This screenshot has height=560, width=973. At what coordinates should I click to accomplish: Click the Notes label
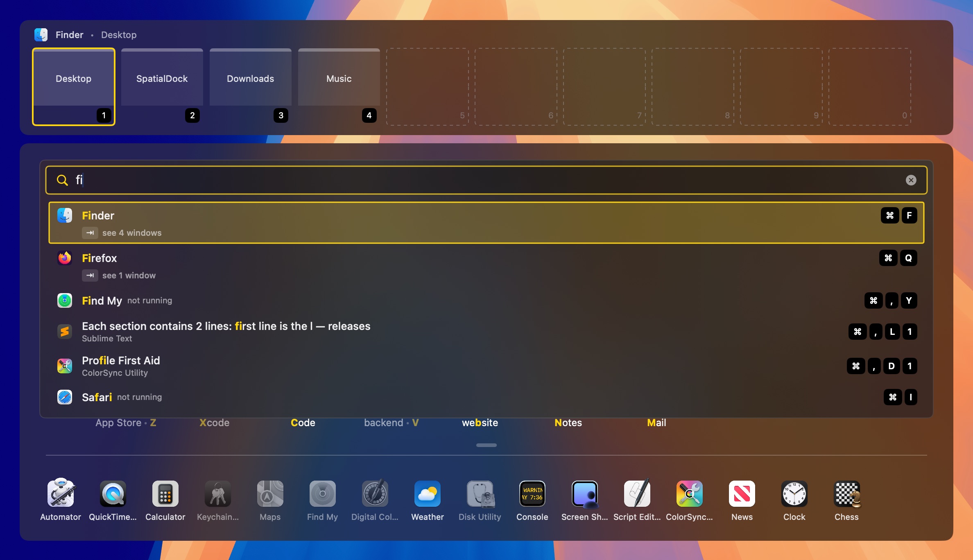pyautogui.click(x=568, y=423)
